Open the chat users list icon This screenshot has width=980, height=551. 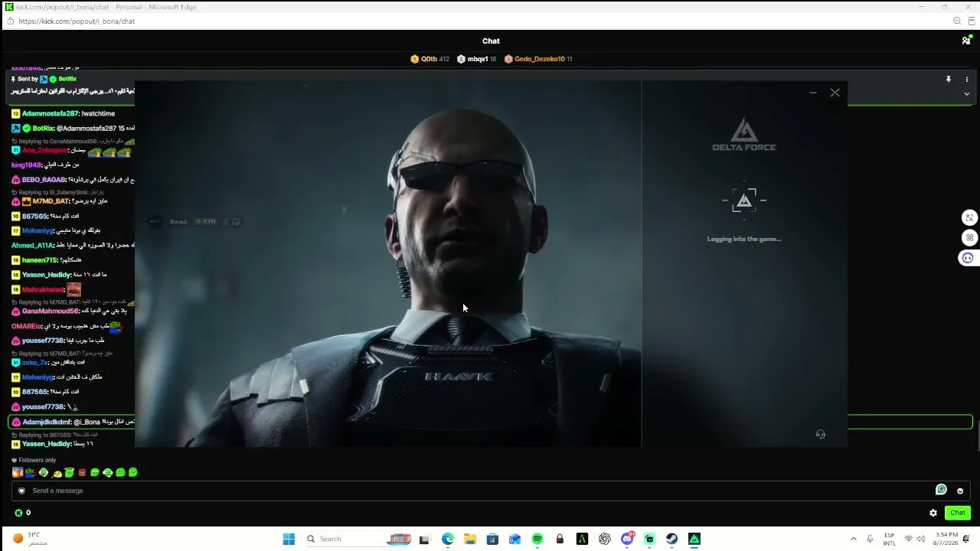[x=966, y=41]
